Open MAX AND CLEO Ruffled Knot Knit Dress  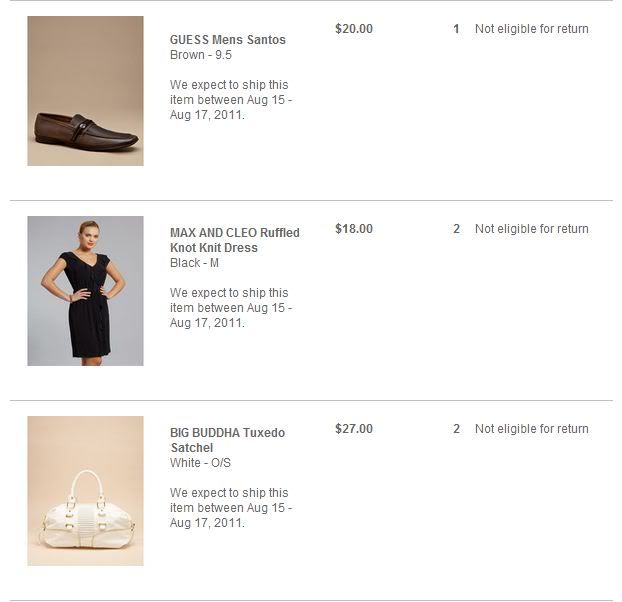click(234, 240)
